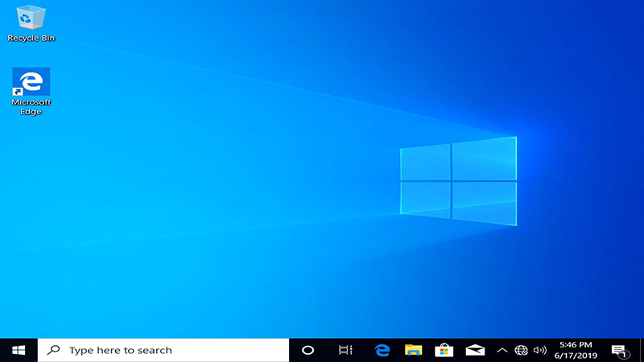Screen dimensions: 644x362
Task: Show hidden system tray icons
Action: (502, 350)
